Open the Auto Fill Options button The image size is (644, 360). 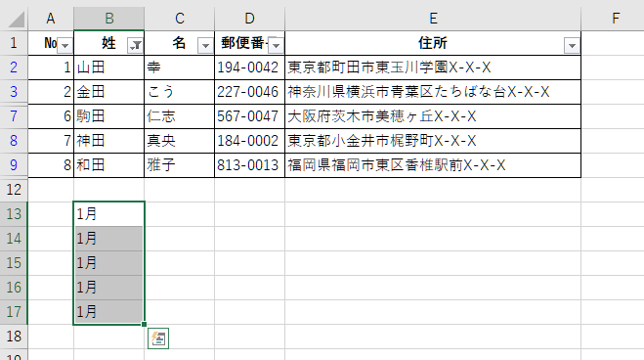click(158, 338)
